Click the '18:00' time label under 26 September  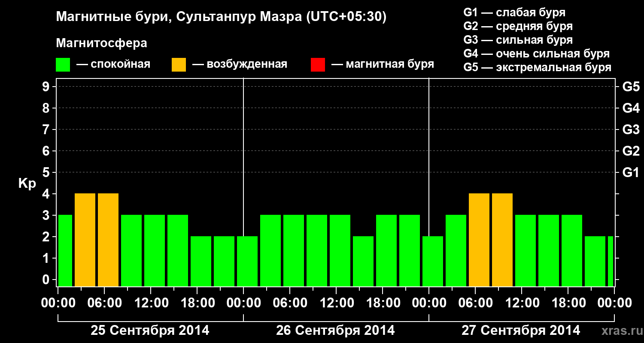(383, 303)
